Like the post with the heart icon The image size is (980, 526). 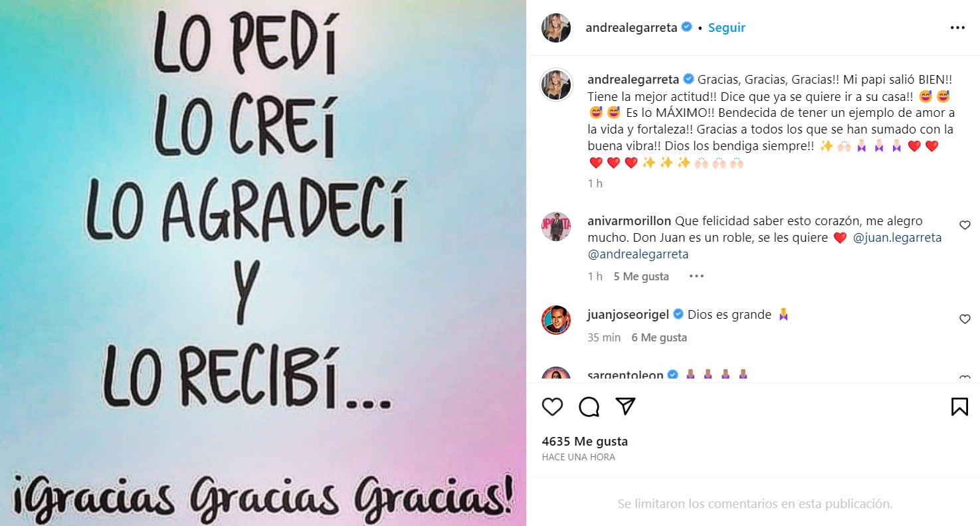tap(552, 406)
